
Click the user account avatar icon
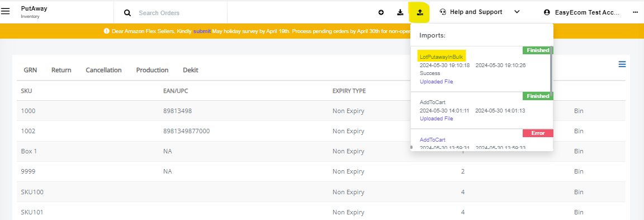pyautogui.click(x=547, y=13)
